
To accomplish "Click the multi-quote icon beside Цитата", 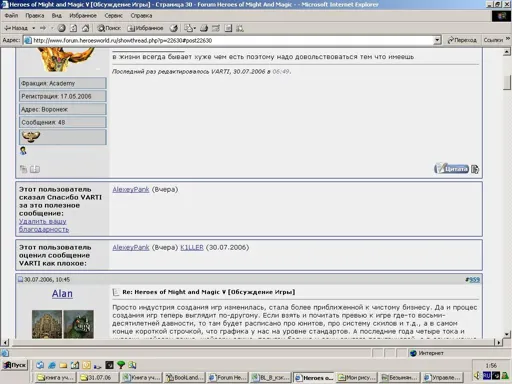I will tap(475, 169).
